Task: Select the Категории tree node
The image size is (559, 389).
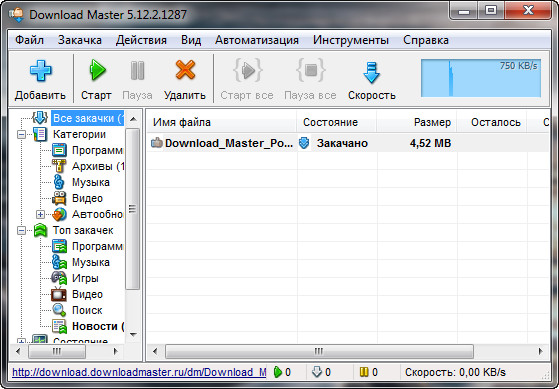Action: (79, 134)
